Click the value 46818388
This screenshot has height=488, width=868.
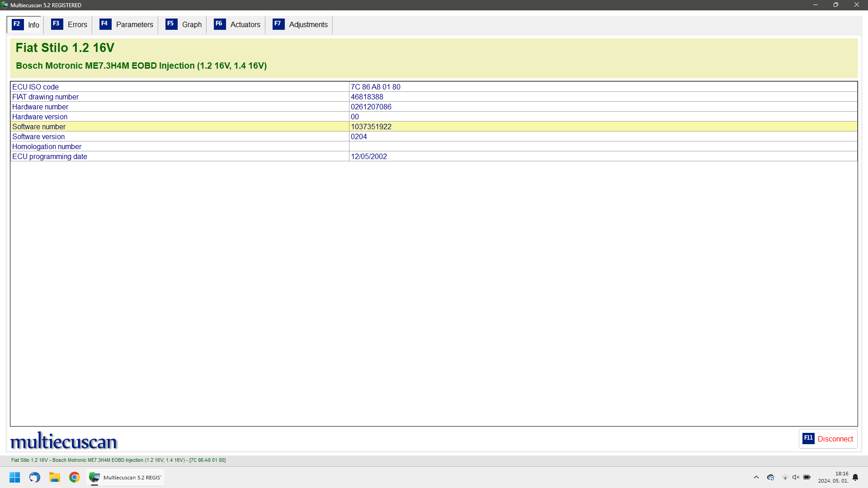(367, 97)
